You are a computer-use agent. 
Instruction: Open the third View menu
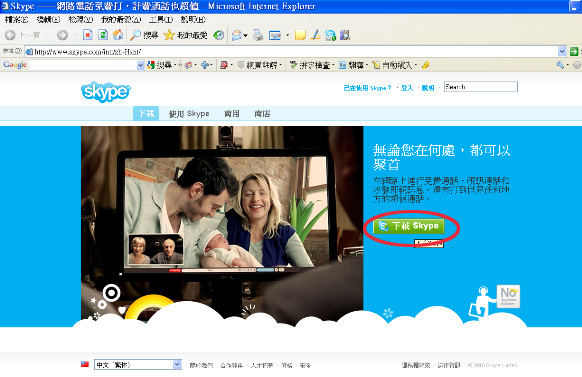click(81, 19)
